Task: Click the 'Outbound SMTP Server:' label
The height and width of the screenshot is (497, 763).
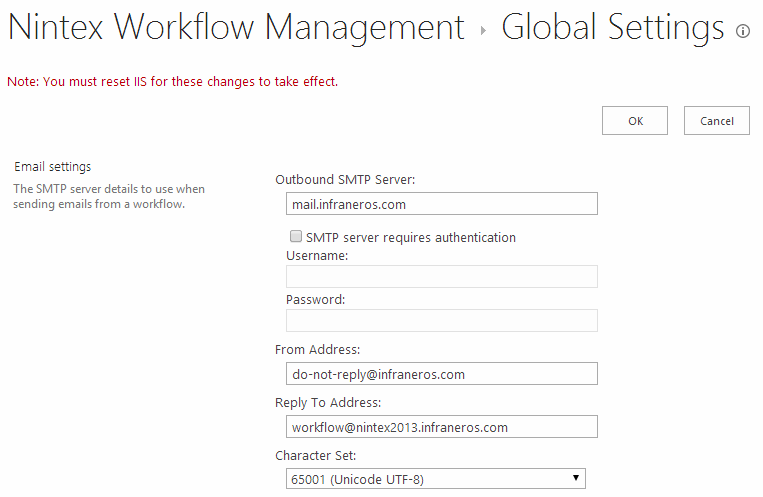Action: [x=345, y=180]
